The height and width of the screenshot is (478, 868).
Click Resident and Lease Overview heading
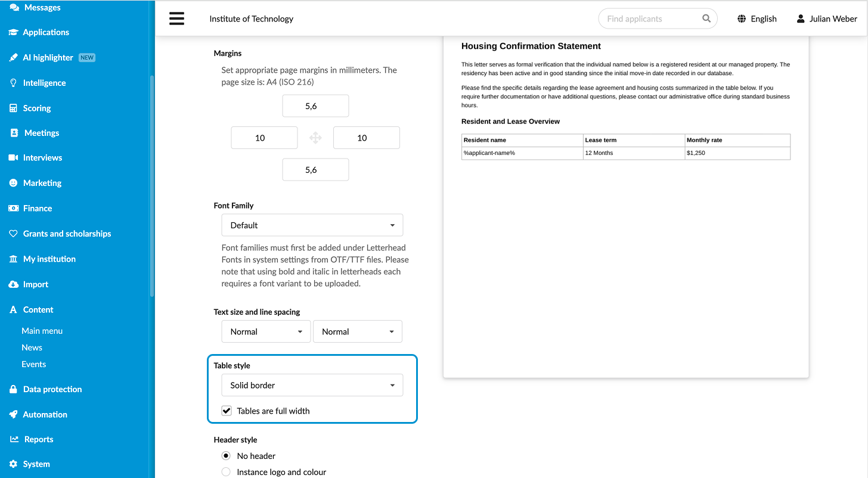510,122
